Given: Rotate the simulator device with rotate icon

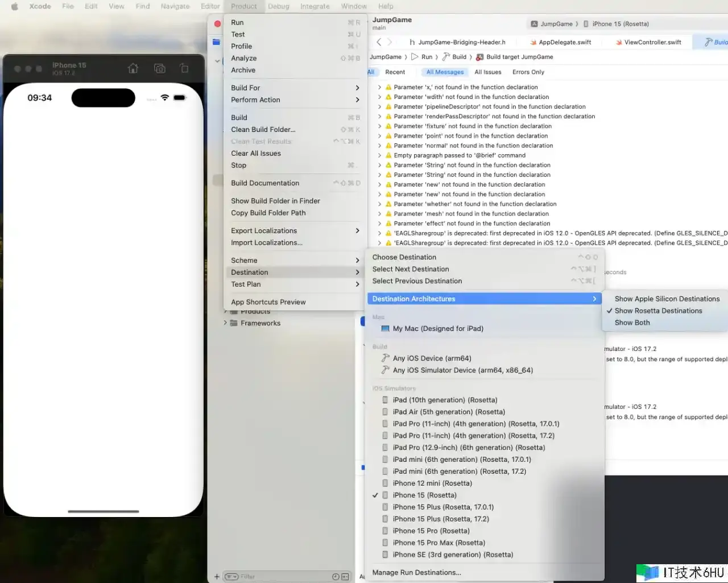Looking at the screenshot, I should tap(184, 69).
